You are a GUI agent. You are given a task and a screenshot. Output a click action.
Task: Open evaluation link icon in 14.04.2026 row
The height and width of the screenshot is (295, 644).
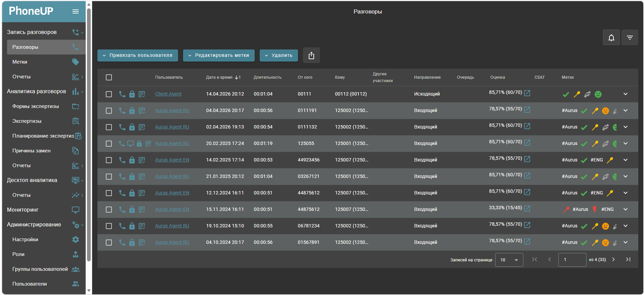tap(527, 93)
